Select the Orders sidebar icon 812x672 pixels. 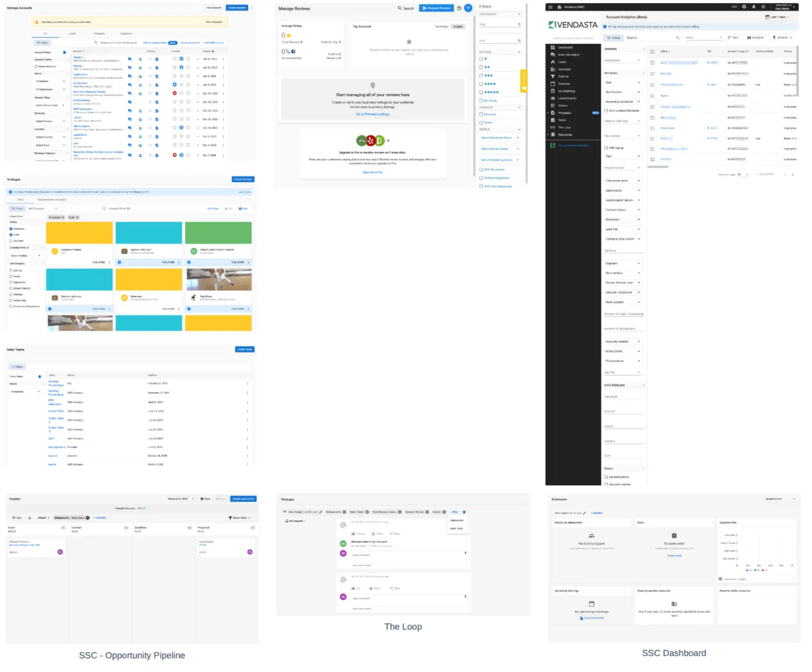click(x=553, y=106)
